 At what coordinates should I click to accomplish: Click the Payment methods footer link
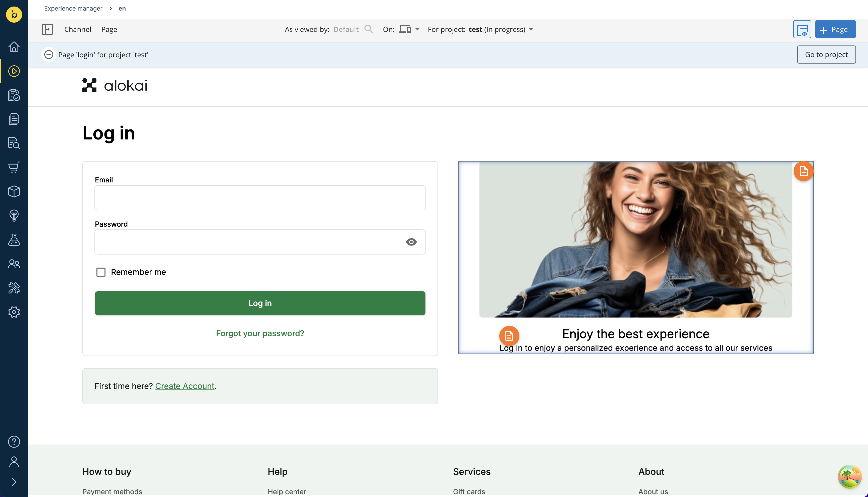point(112,491)
